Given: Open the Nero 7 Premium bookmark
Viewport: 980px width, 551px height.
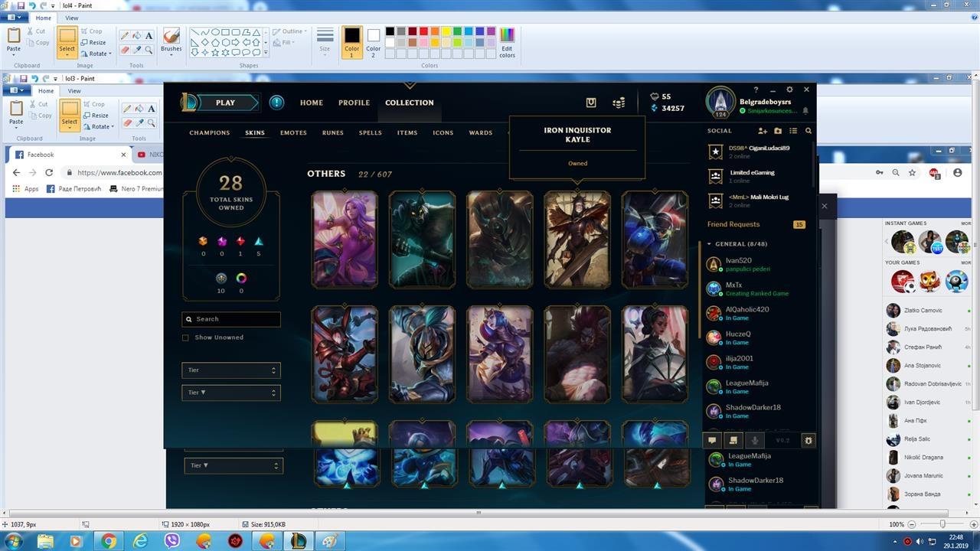Looking at the screenshot, I should (136, 189).
